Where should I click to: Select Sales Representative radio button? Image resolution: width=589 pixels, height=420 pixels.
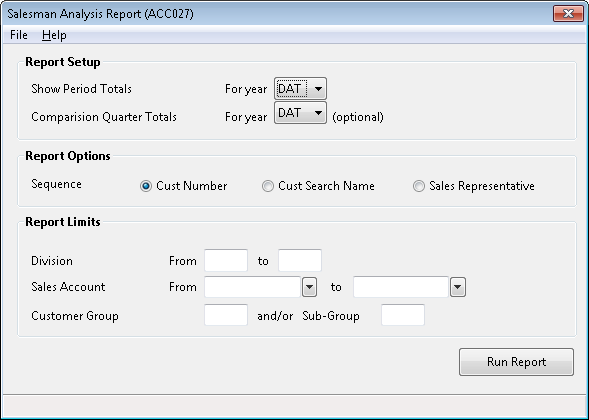click(419, 186)
